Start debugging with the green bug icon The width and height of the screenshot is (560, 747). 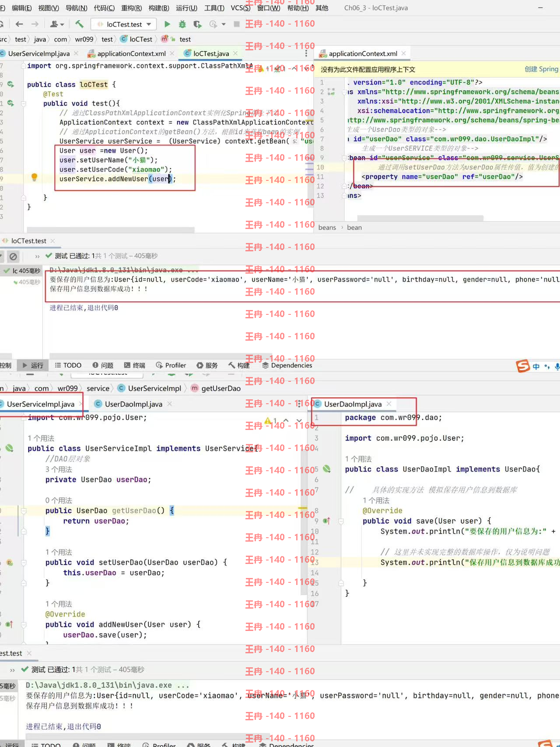pyautogui.click(x=182, y=24)
